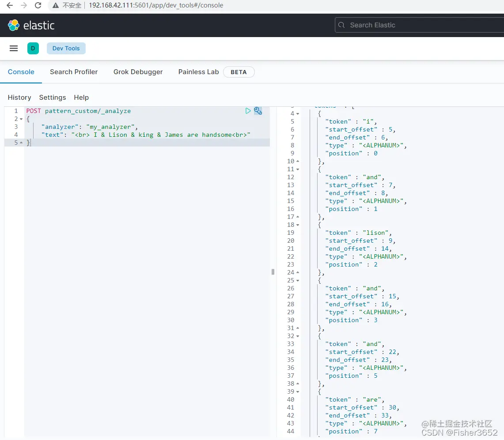Click the "analyzer": "my_analyzer" line
The height and width of the screenshot is (440, 504).
click(x=89, y=127)
